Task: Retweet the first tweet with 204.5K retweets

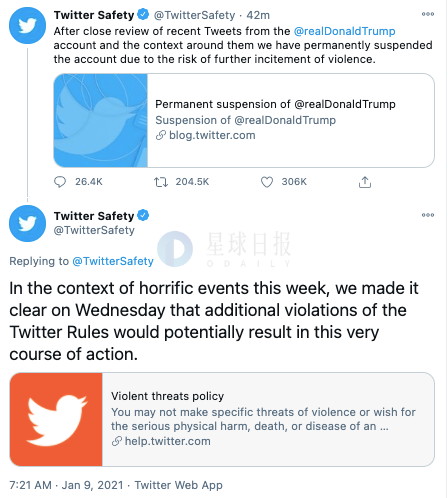Action: coord(161,182)
